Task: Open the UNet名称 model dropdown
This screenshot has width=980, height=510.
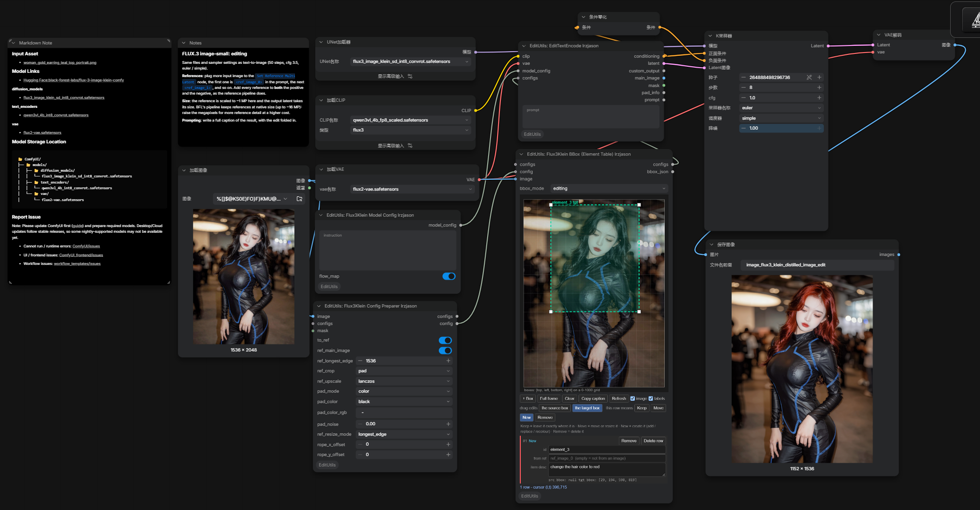Action: pyautogui.click(x=410, y=62)
